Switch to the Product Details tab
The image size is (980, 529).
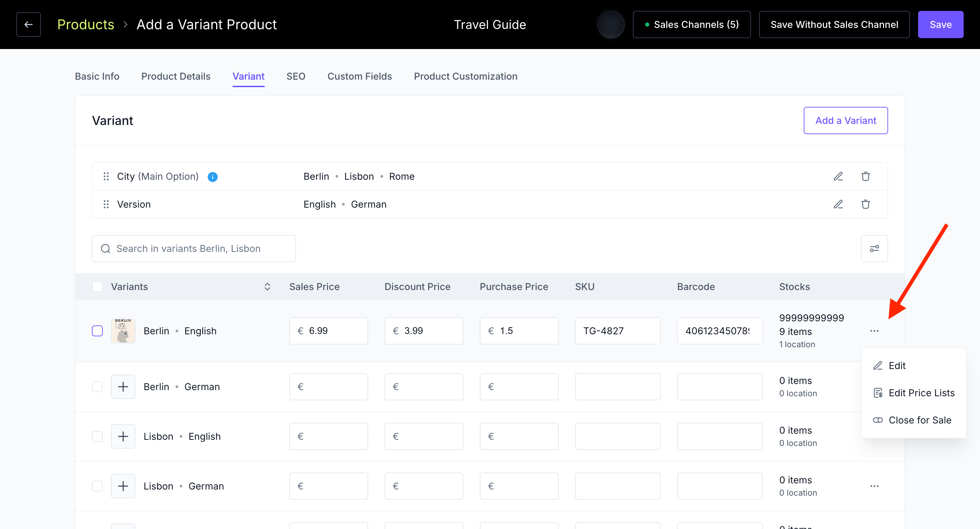pyautogui.click(x=176, y=76)
